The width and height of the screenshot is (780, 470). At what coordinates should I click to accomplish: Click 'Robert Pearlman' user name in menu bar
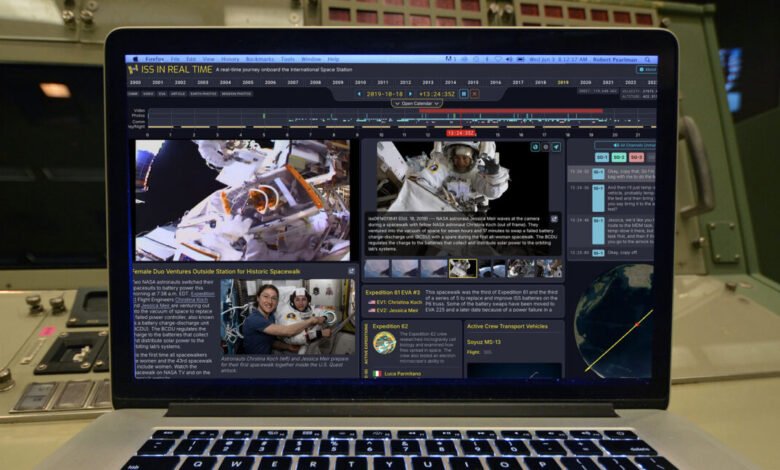pos(614,60)
